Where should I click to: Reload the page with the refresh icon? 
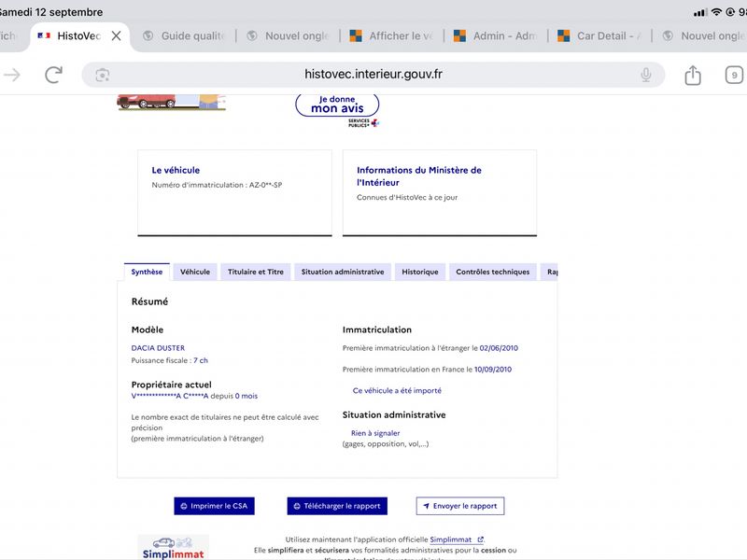[53, 75]
